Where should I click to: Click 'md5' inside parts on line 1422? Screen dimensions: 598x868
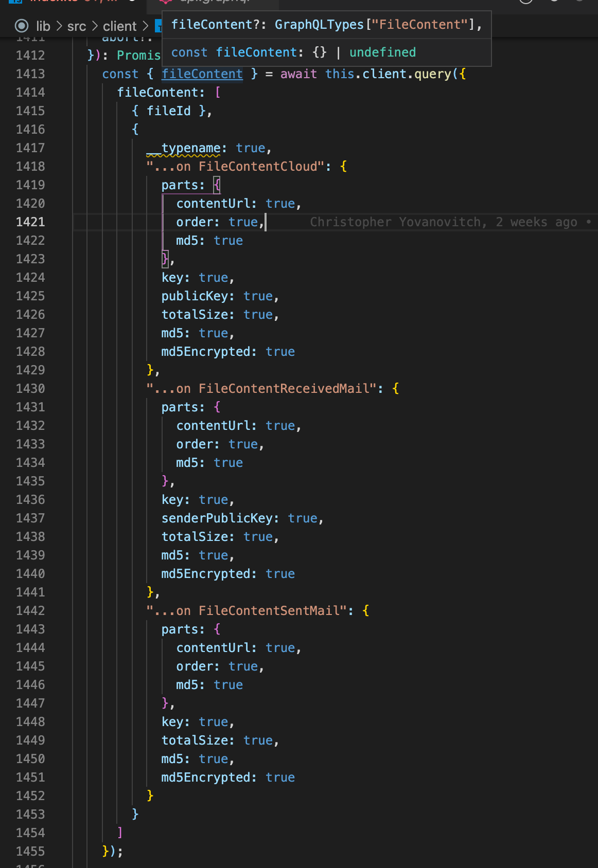[x=187, y=241]
